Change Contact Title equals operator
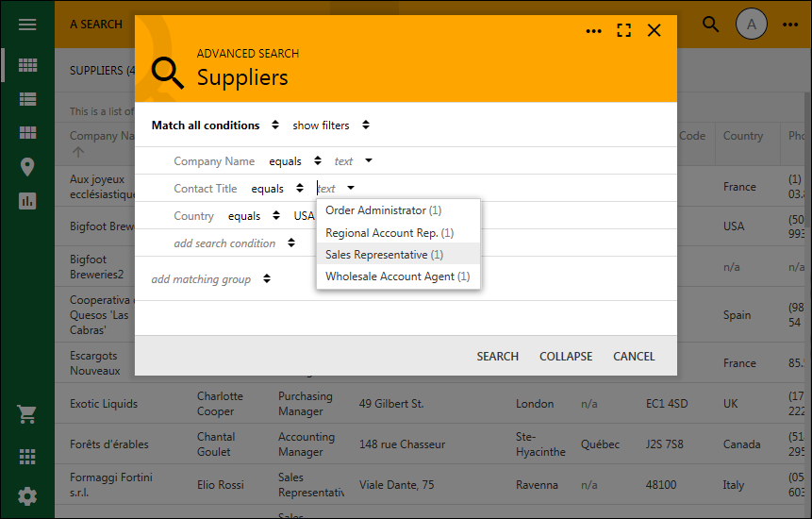Screen dimensions: 812x519 (x=277, y=189)
